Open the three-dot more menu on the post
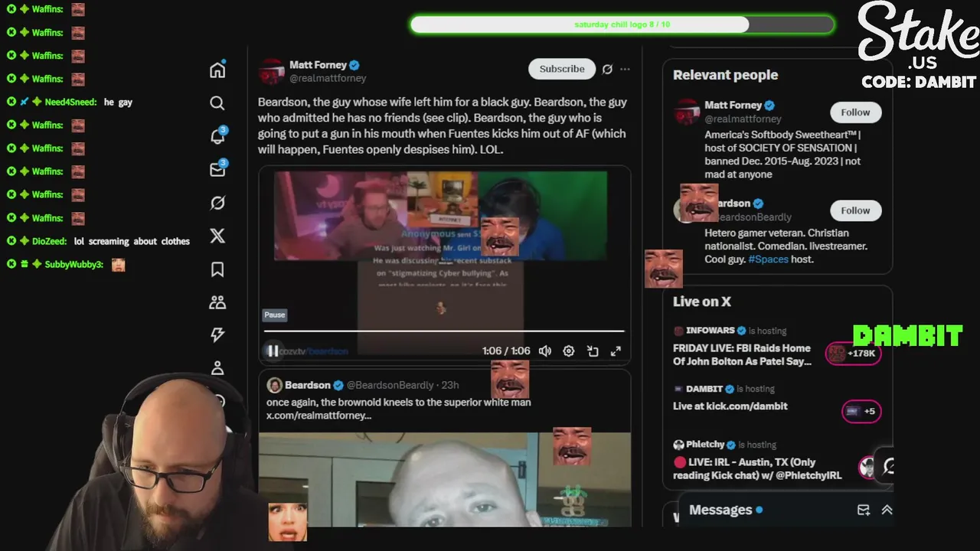This screenshot has height=551, width=980. pyautogui.click(x=625, y=69)
